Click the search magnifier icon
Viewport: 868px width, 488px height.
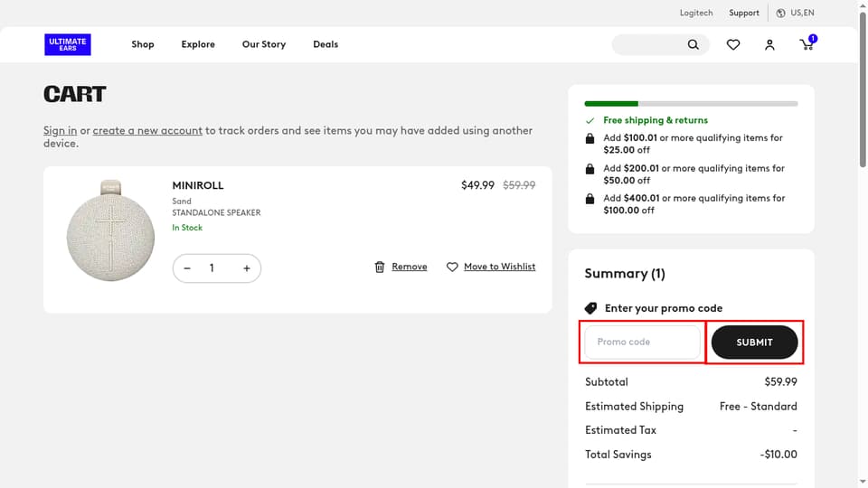coord(693,44)
